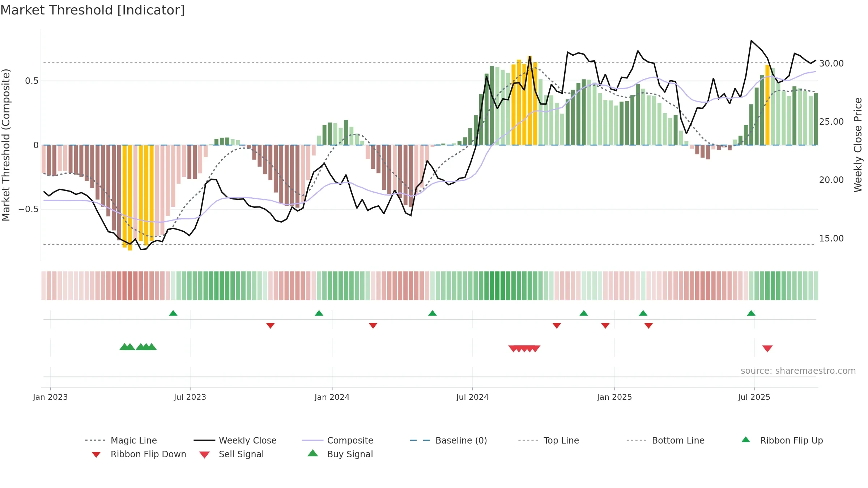Click the chart title Market Threshold [Indicator]

[x=93, y=10]
